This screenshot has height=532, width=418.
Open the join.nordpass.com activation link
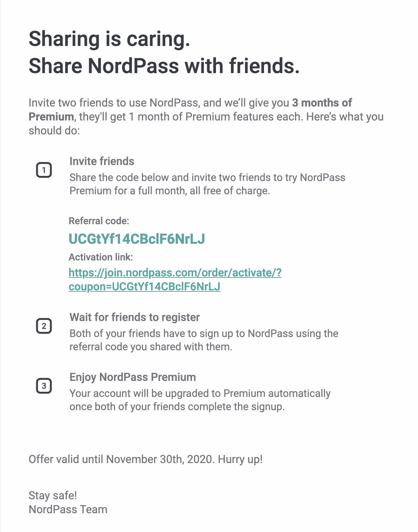click(175, 273)
